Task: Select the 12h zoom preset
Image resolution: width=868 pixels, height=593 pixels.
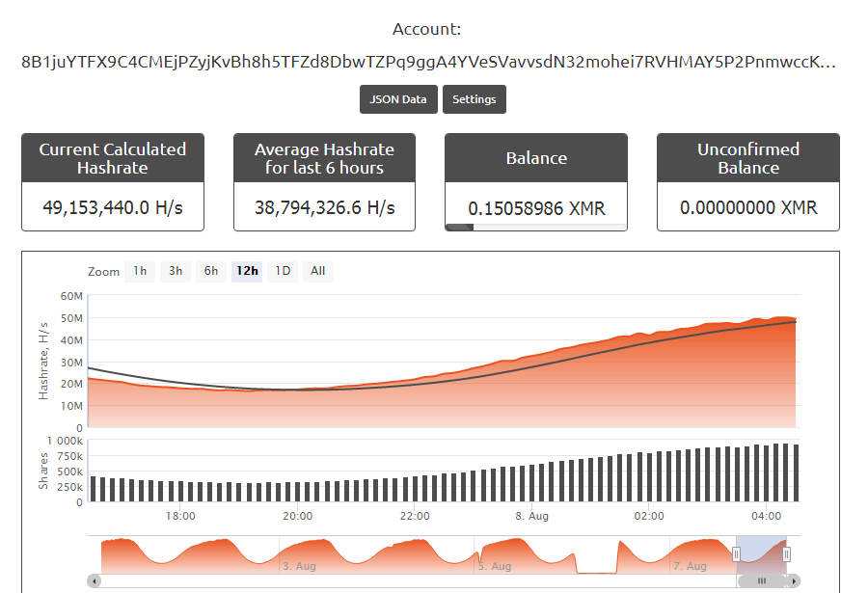Action: tap(246, 271)
